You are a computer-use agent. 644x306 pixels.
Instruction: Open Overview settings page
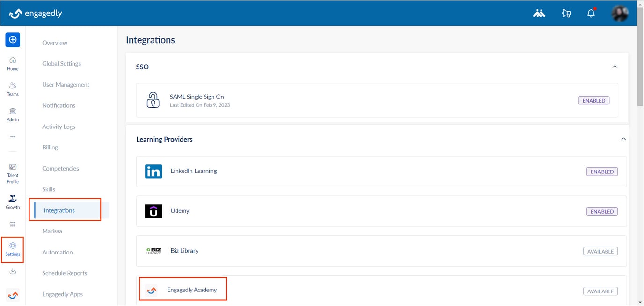click(55, 43)
